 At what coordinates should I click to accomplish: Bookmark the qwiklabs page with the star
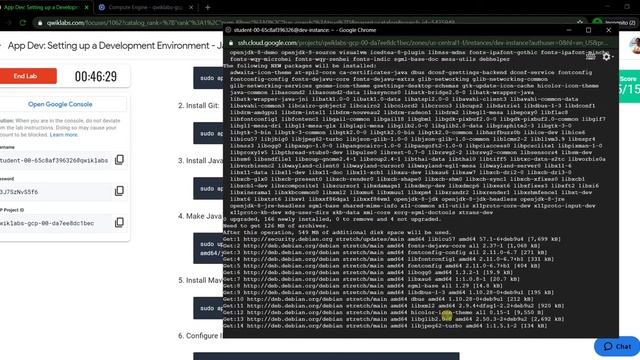pyautogui.click(x=580, y=22)
